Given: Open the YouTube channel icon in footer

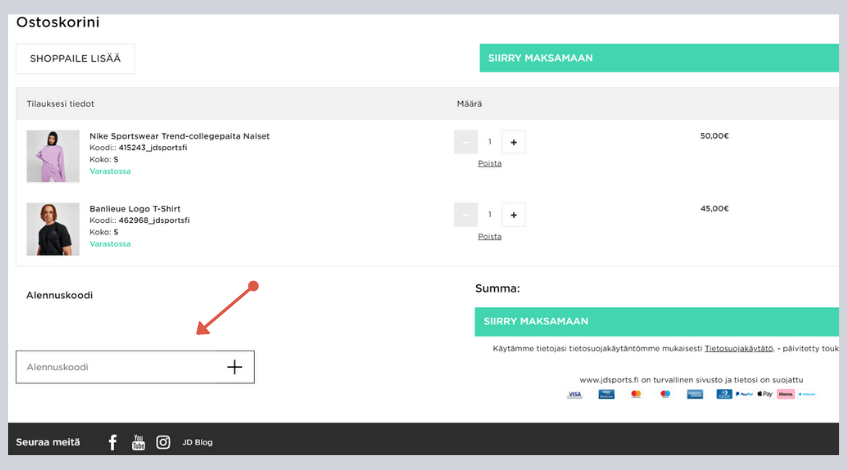Looking at the screenshot, I should tap(138, 442).
